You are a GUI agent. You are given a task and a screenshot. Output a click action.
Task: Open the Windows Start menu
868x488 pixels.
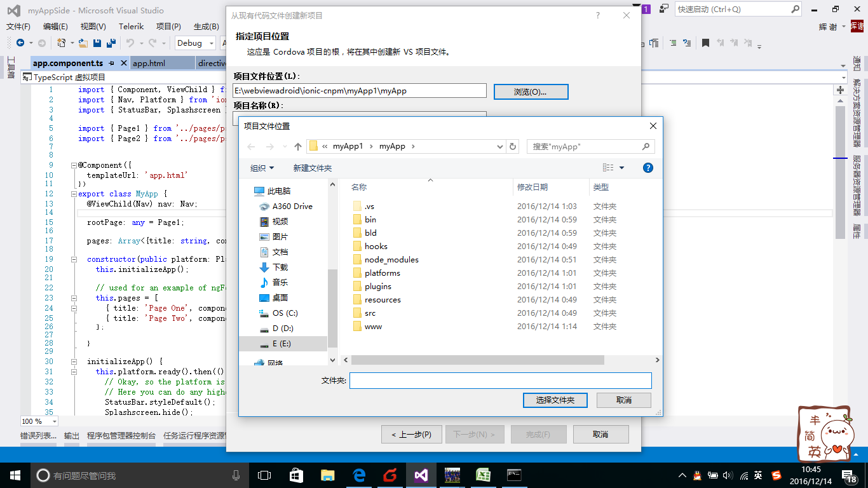[15, 475]
